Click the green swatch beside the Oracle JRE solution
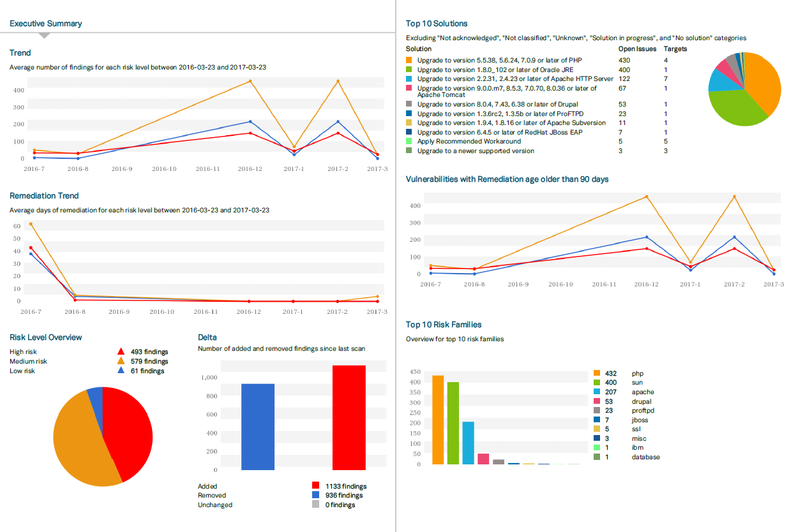This screenshot has width=789, height=532. pos(409,70)
